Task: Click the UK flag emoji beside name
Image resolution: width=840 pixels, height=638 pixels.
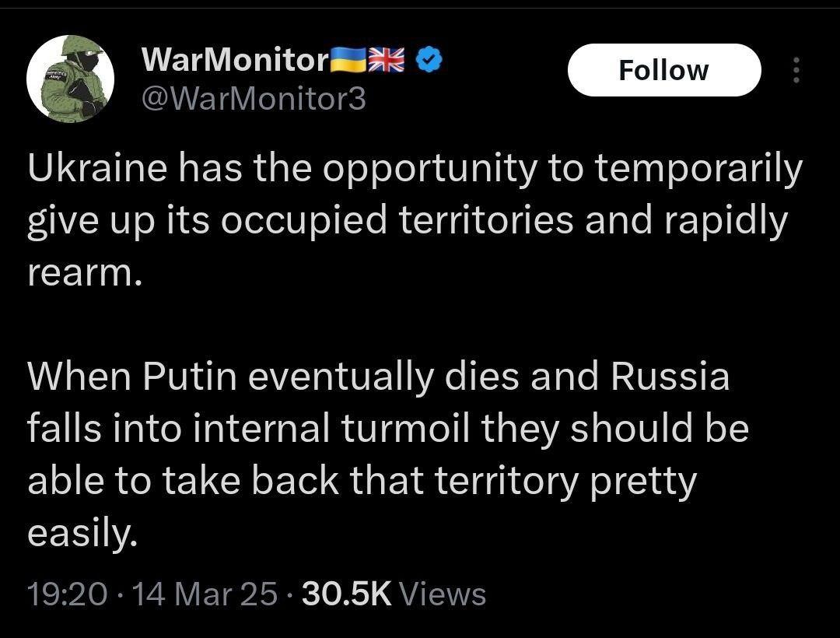Action: 387,59
